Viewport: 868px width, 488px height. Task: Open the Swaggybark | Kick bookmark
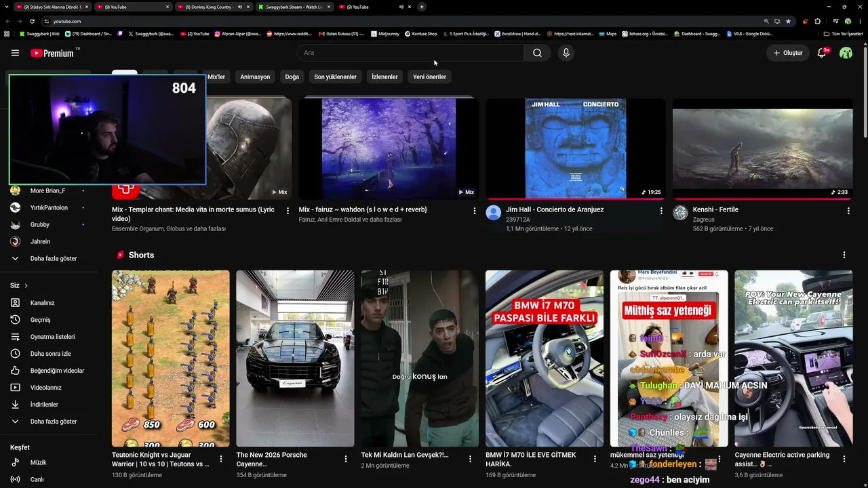coord(39,33)
